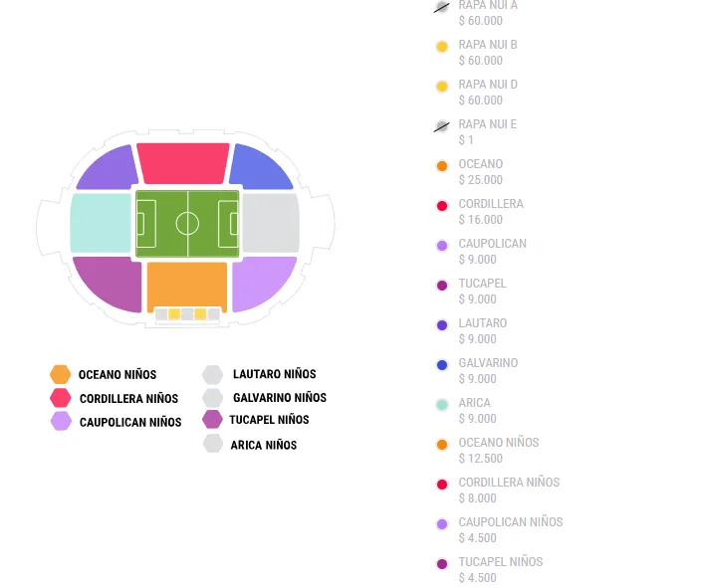Click the lilac Caupolican Niños hexagon icon
Image resolution: width=706 pixels, height=588 pixels.
pos(61,421)
